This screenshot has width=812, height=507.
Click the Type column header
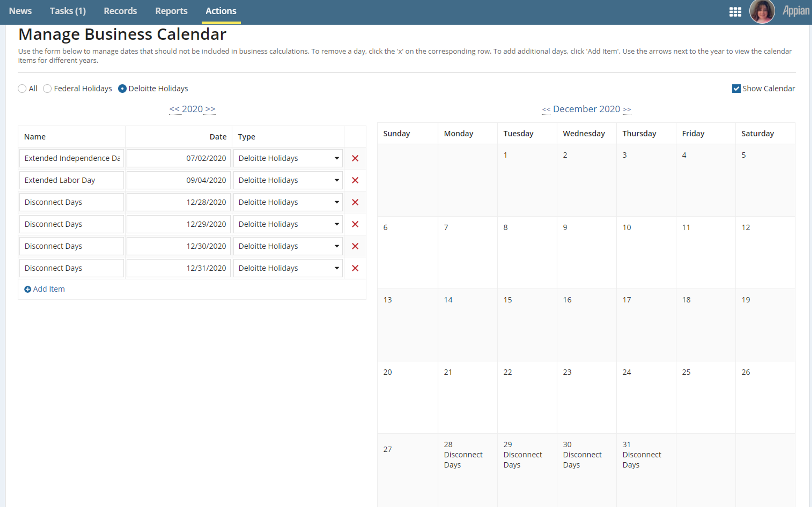247,137
